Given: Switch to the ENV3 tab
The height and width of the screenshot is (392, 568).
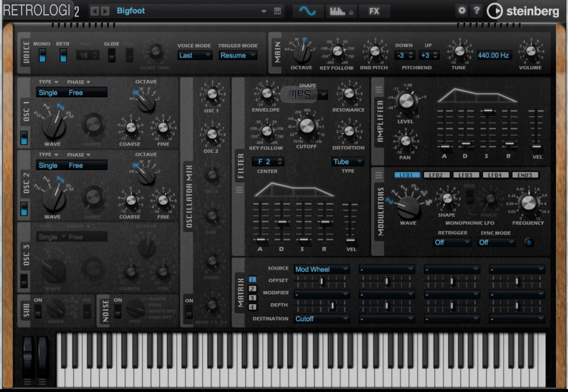Looking at the screenshot, I should [525, 175].
